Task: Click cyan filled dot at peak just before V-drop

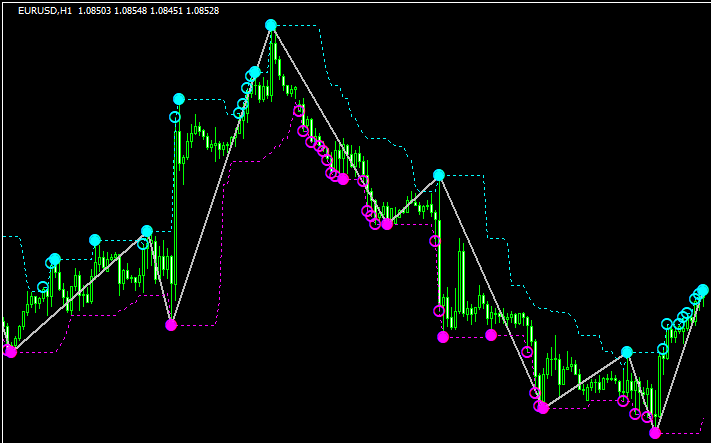Action: 147,231
